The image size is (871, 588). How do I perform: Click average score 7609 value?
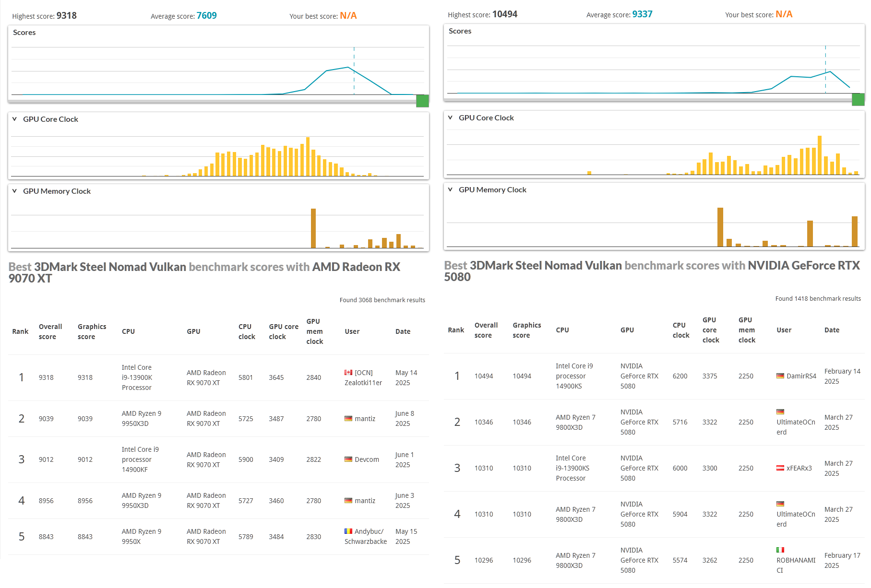(207, 15)
